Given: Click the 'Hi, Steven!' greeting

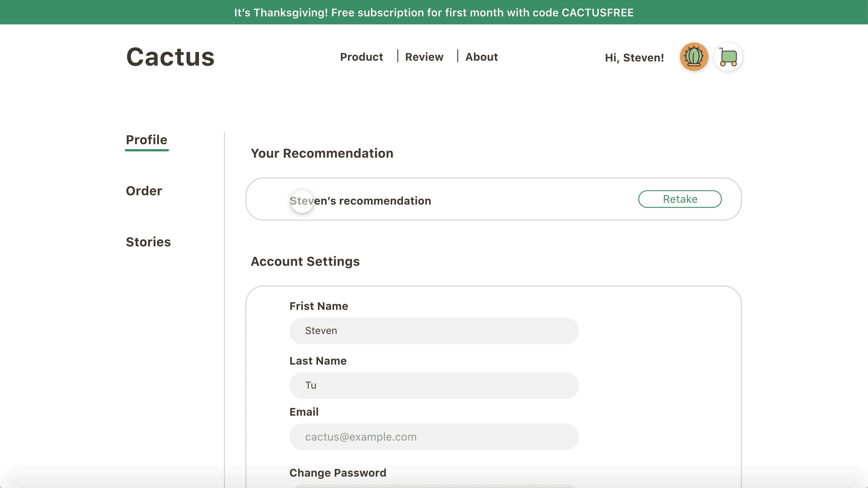Looking at the screenshot, I should tap(634, 58).
